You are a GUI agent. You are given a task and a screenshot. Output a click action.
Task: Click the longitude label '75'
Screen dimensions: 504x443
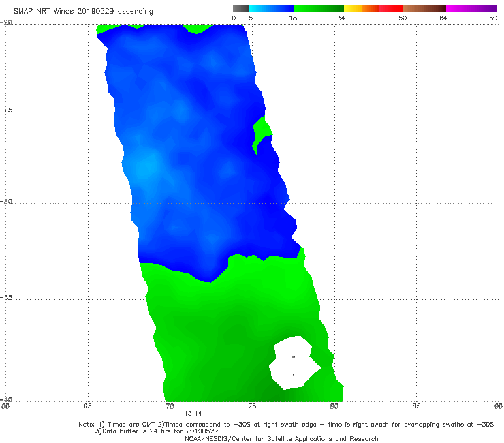click(252, 406)
